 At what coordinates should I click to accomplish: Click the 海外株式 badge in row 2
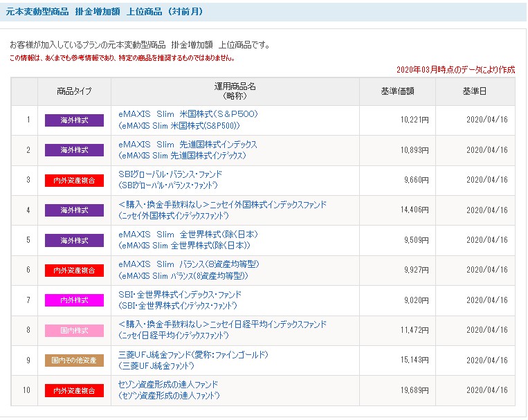tap(74, 150)
